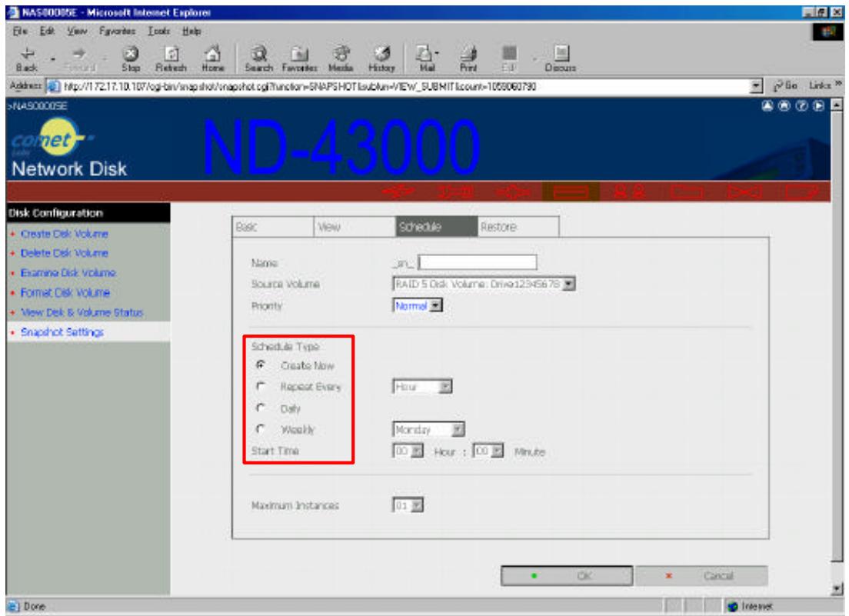Open the Snapshot Settings link
Viewport: 849px width, 616px height.
(62, 331)
